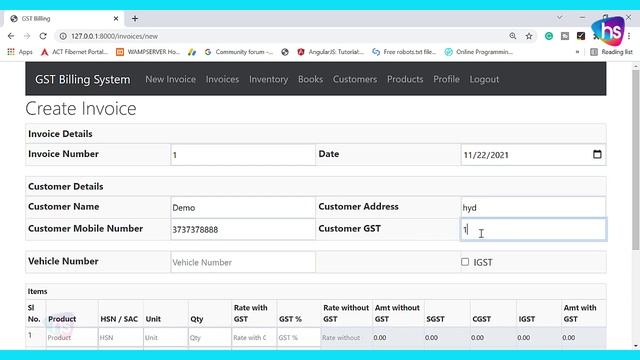Screen dimensions: 640x360
Task: Click the Customer Address field
Action: [533, 207]
